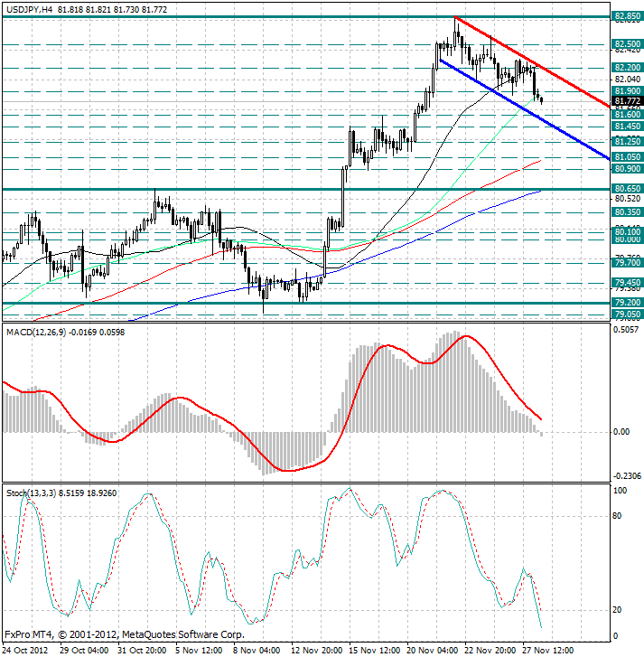
Task: Click the blue descending channel line
Action: (524, 109)
